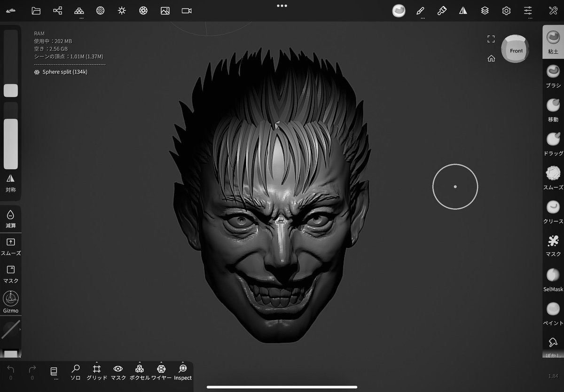Open the Settings gear menu
The image size is (564, 392).
click(506, 11)
